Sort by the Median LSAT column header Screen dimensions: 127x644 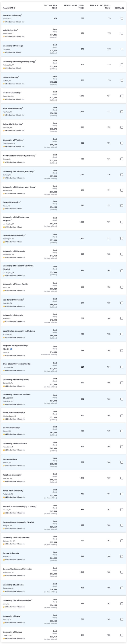(100, 7)
